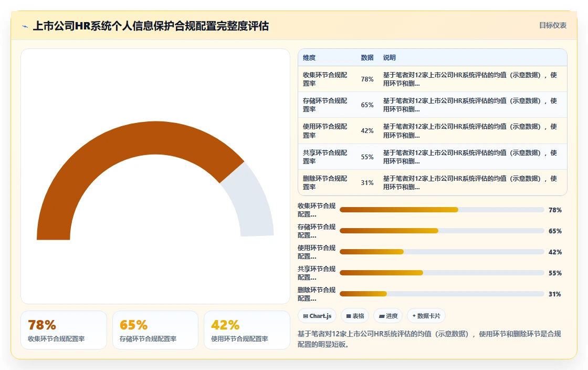Open the 42% 使用环节合规配置率 data card

point(247,330)
